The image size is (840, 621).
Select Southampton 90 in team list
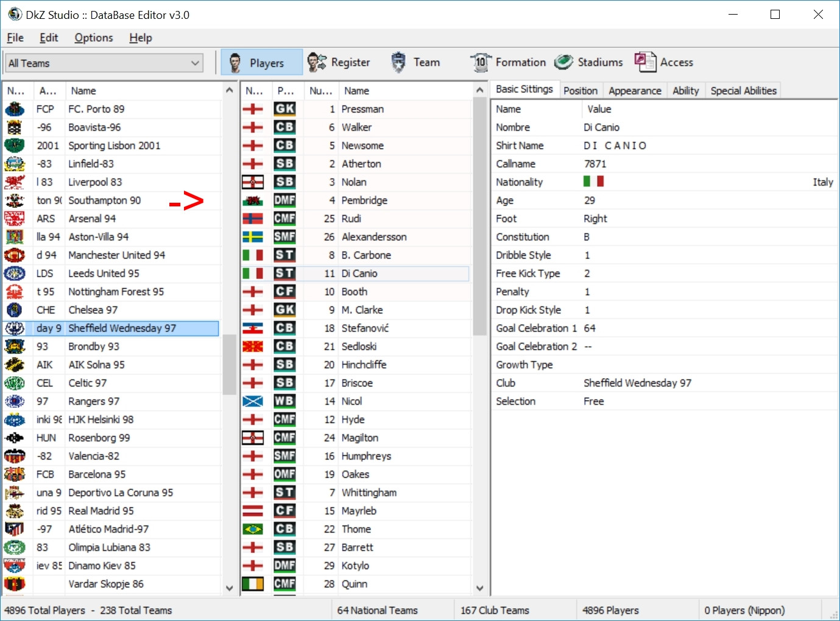111,200
